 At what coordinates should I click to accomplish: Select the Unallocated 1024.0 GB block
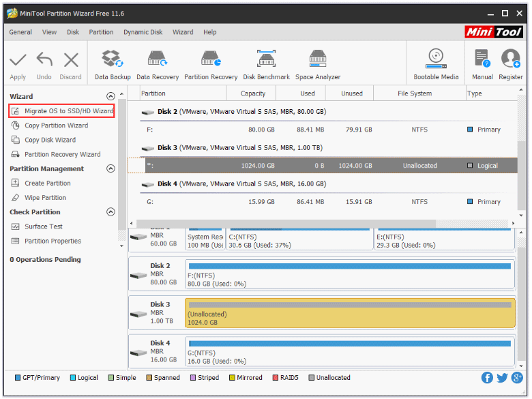click(350, 313)
